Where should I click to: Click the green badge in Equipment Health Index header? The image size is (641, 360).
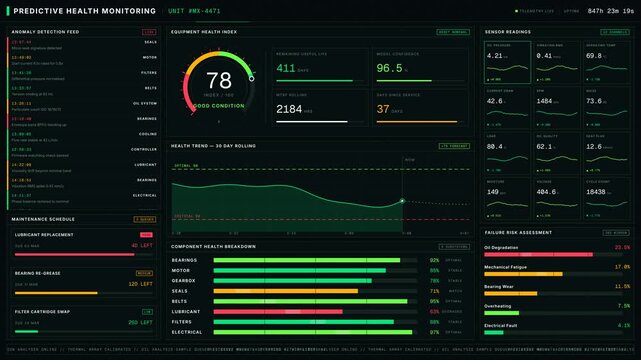[453, 32]
